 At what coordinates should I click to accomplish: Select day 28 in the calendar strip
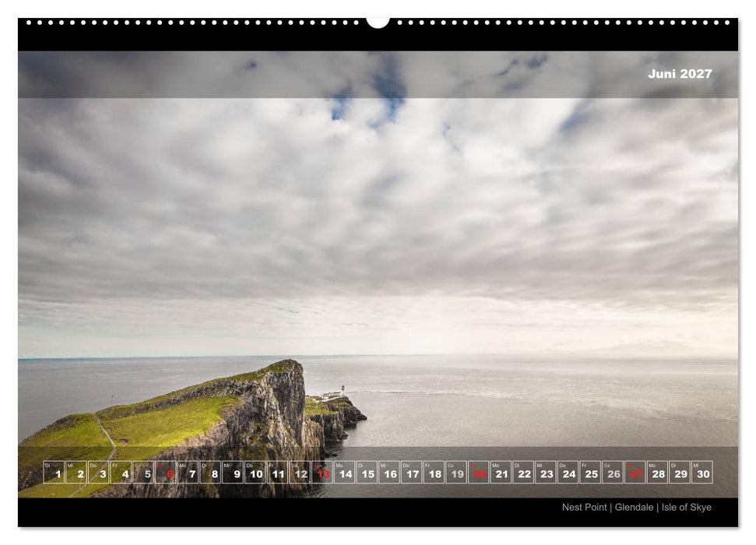pos(658,472)
